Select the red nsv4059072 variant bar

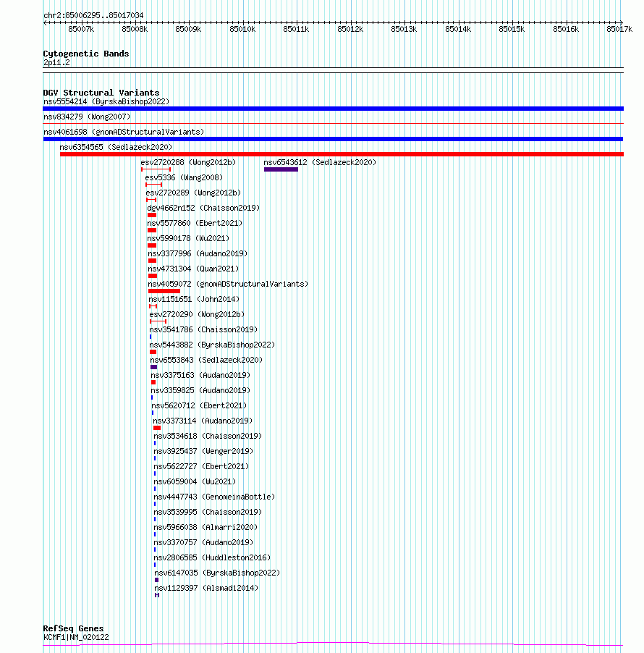coord(164,291)
